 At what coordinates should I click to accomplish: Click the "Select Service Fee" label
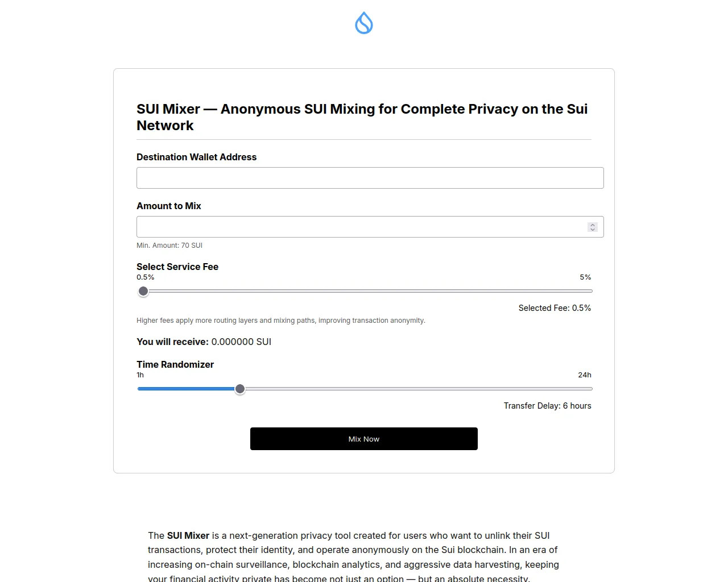click(177, 267)
